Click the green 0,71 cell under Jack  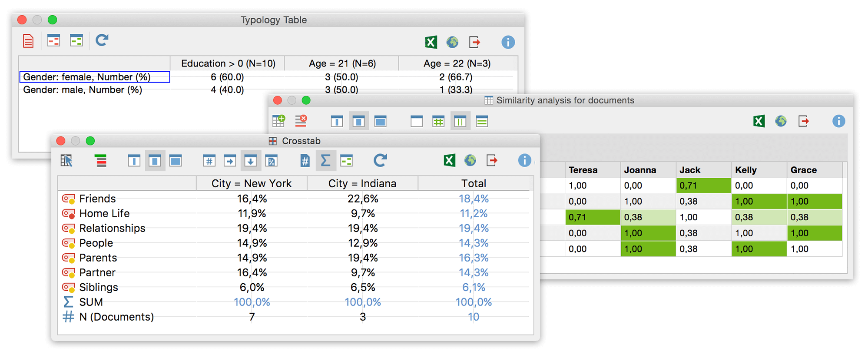[x=703, y=186]
